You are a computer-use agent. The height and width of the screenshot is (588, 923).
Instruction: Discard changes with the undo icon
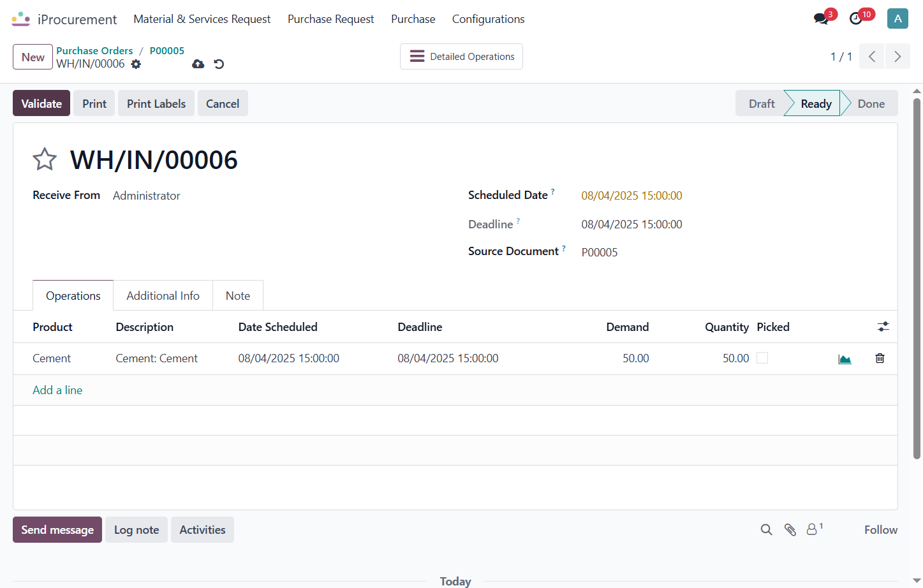click(x=219, y=64)
